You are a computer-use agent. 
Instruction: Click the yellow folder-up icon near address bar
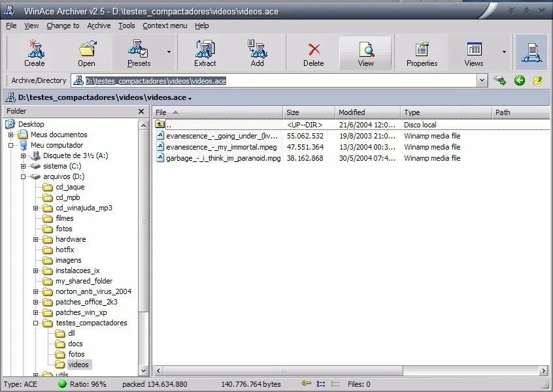tap(538, 80)
